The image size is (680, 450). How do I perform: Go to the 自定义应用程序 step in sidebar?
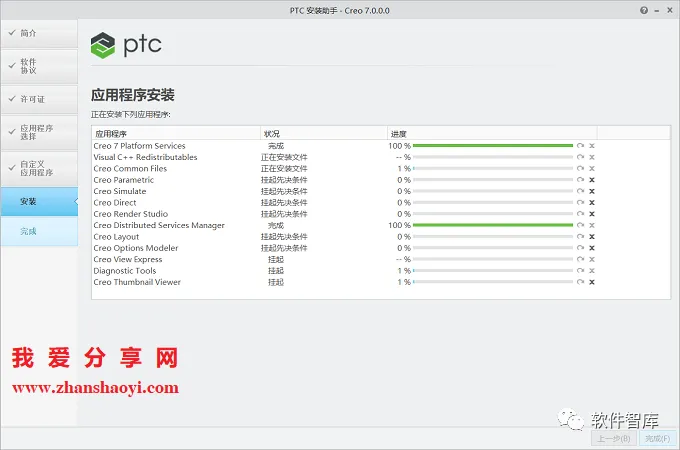39,168
